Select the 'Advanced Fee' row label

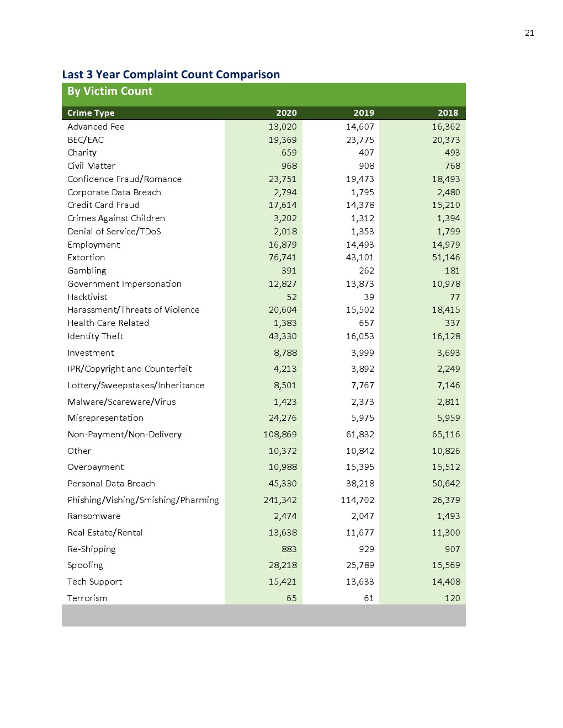[x=96, y=127]
